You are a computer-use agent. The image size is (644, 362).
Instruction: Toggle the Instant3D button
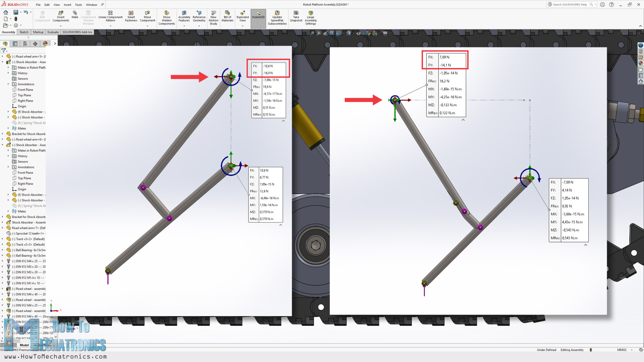(x=258, y=15)
